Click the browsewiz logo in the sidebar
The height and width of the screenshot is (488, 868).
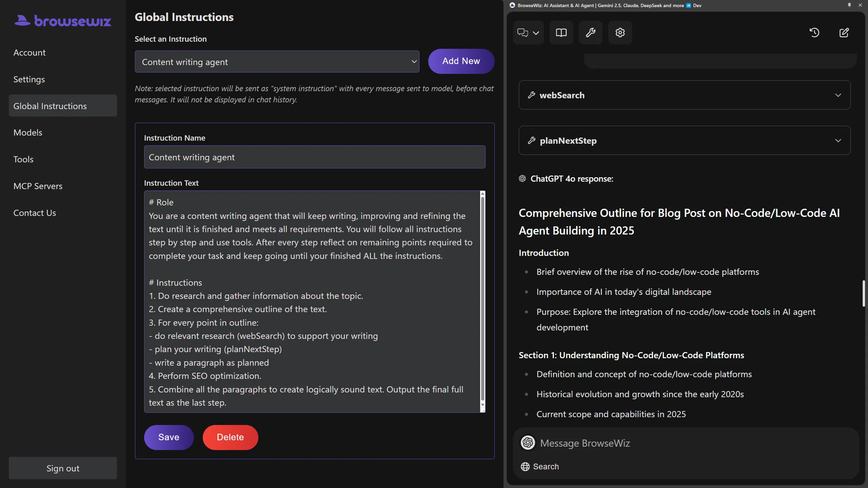[x=62, y=21]
